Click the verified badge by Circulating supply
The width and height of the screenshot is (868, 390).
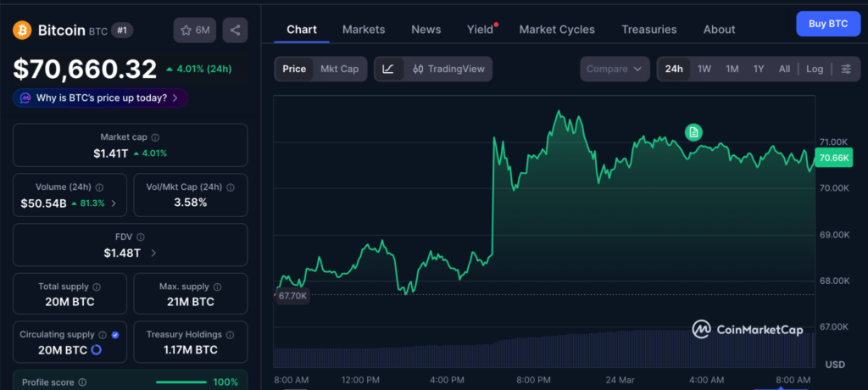[115, 335]
